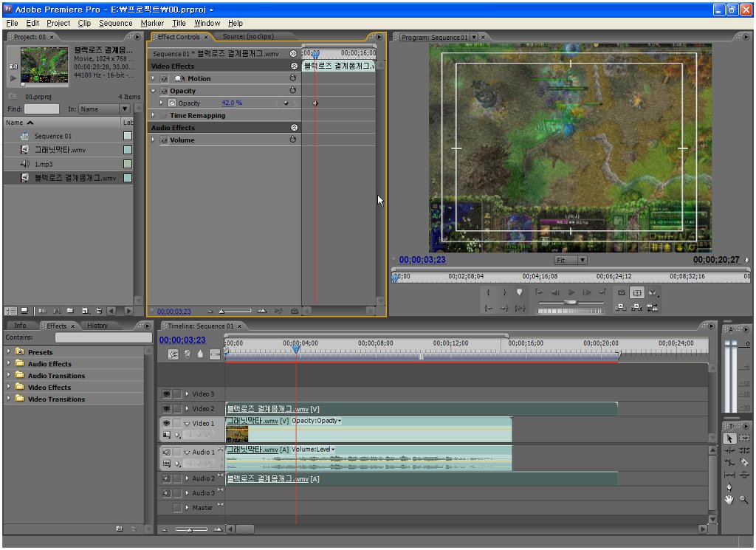Select the Pen tool in Tools panel
Viewport: 756px width, 550px height.
(x=729, y=487)
